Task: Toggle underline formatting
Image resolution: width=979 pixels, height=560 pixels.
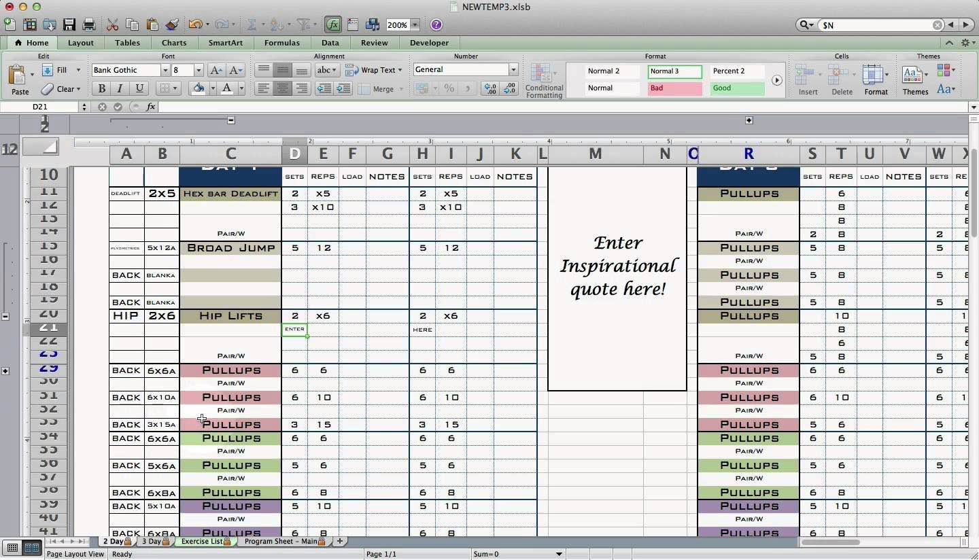Action: pos(139,88)
